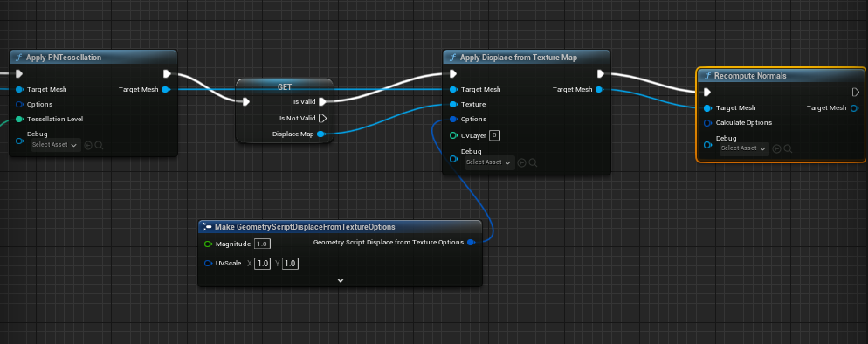
Task: Edit the UVScale X value field
Action: (262, 264)
